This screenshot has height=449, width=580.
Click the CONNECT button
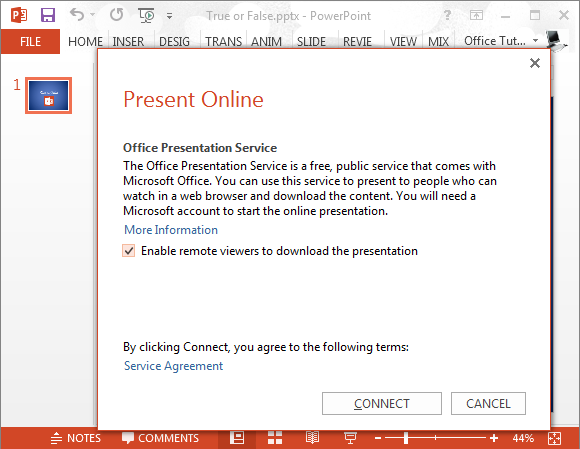[382, 404]
